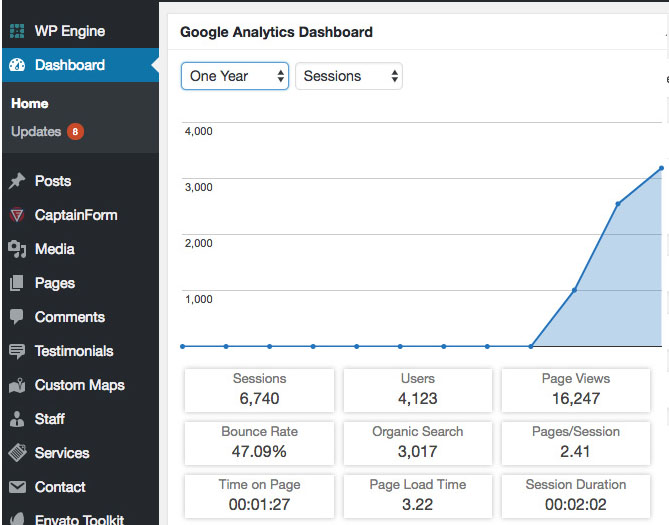This screenshot has width=669, height=525.
Task: Click the WP Engine grid icon
Action: (x=17, y=31)
